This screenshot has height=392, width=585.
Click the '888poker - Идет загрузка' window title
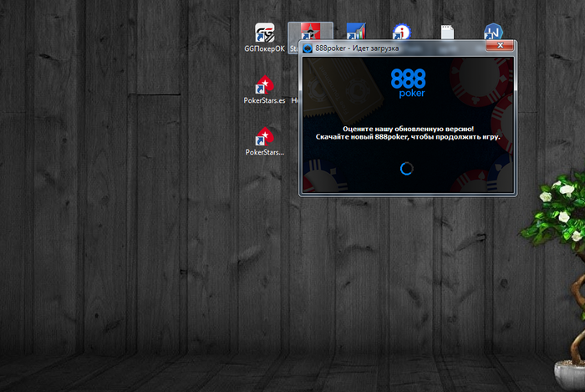[x=357, y=48]
